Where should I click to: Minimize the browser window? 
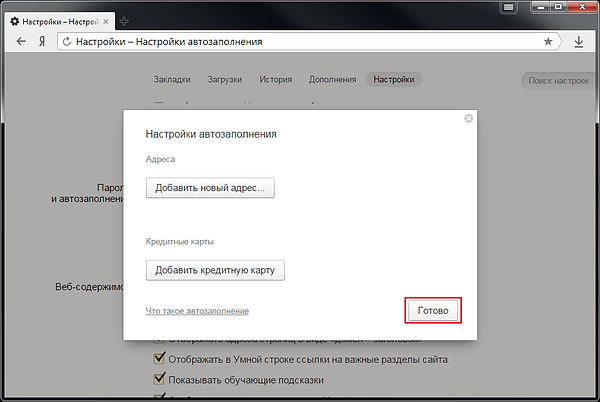click(x=541, y=7)
